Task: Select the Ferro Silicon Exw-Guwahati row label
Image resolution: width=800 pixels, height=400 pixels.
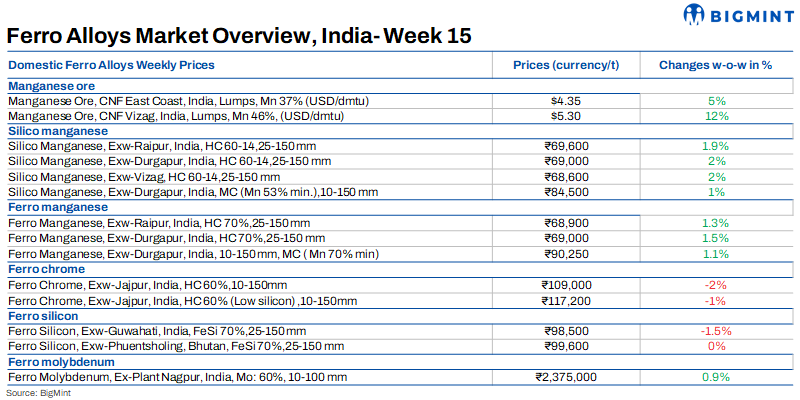Action: [x=157, y=331]
